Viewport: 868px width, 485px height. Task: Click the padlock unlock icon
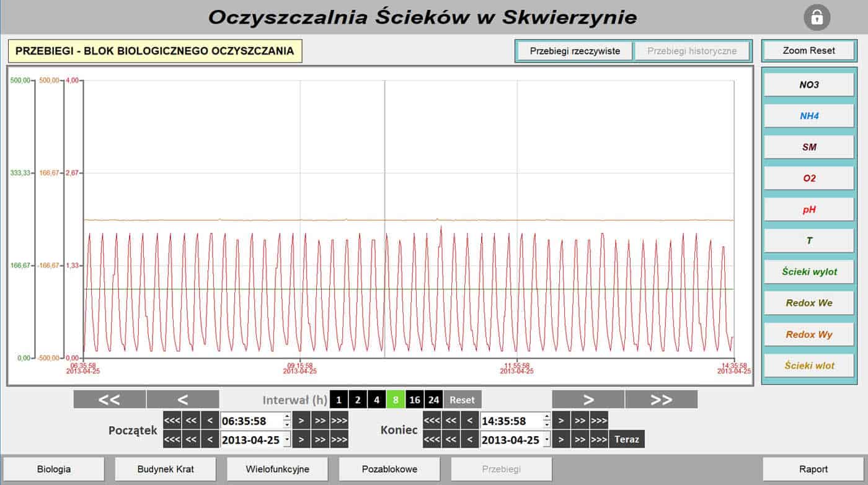(817, 17)
